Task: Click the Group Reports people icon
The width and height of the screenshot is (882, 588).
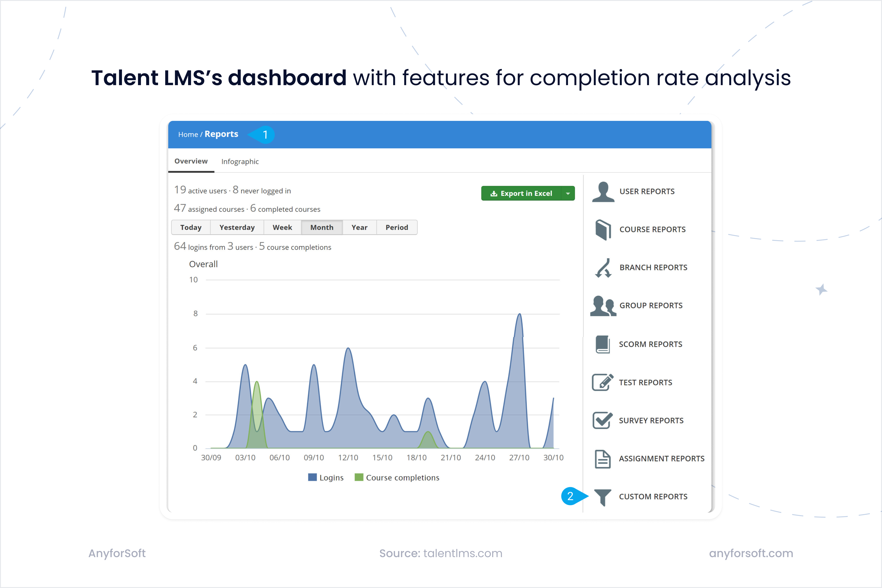Action: [603, 306]
